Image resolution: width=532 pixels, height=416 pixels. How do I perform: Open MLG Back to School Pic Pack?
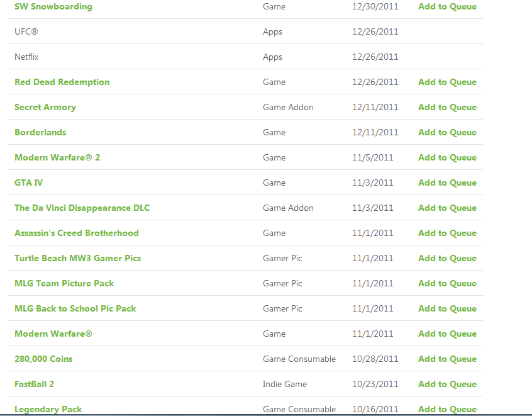75,308
